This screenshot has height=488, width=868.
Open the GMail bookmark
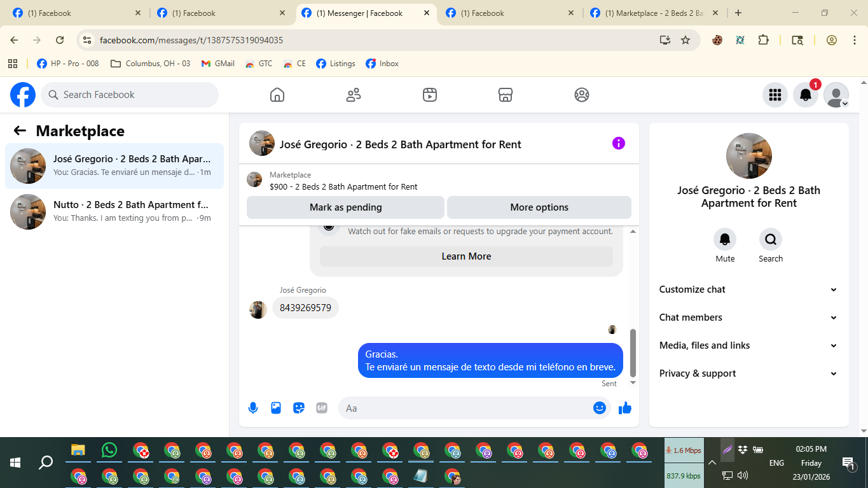coord(218,64)
